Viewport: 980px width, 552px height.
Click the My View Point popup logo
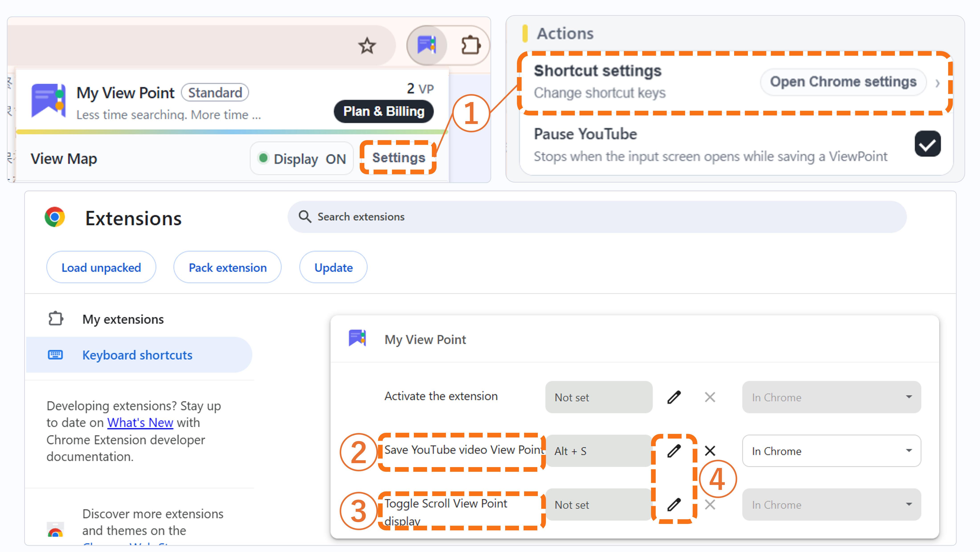coord(48,101)
